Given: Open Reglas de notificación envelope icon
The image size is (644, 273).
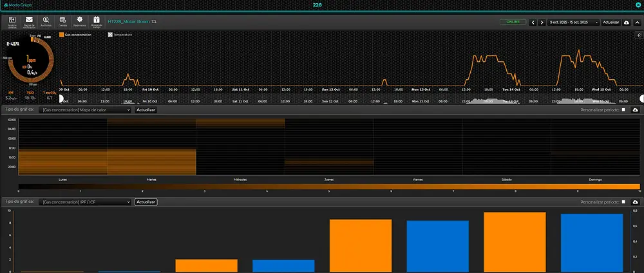Looking at the screenshot, I should (x=29, y=22).
